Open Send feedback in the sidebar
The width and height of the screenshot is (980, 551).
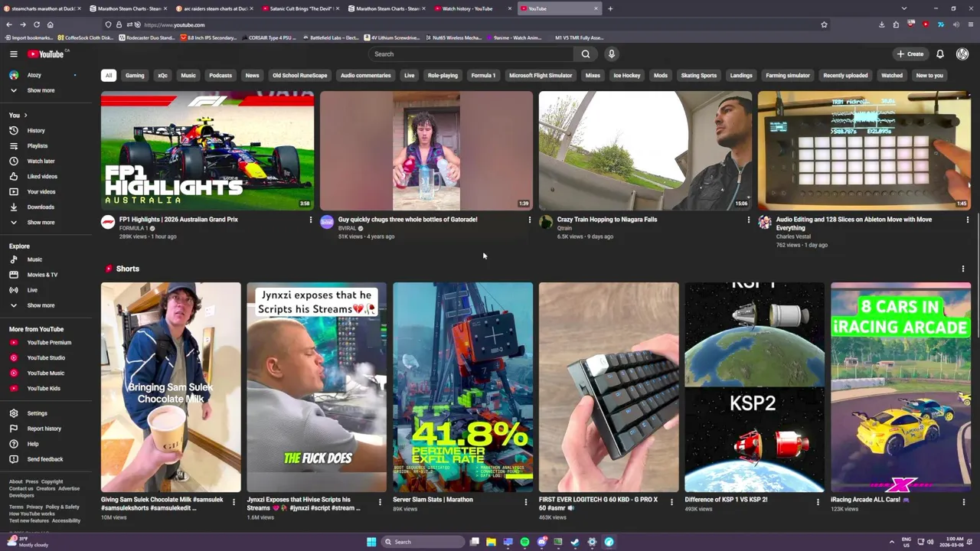(x=45, y=459)
